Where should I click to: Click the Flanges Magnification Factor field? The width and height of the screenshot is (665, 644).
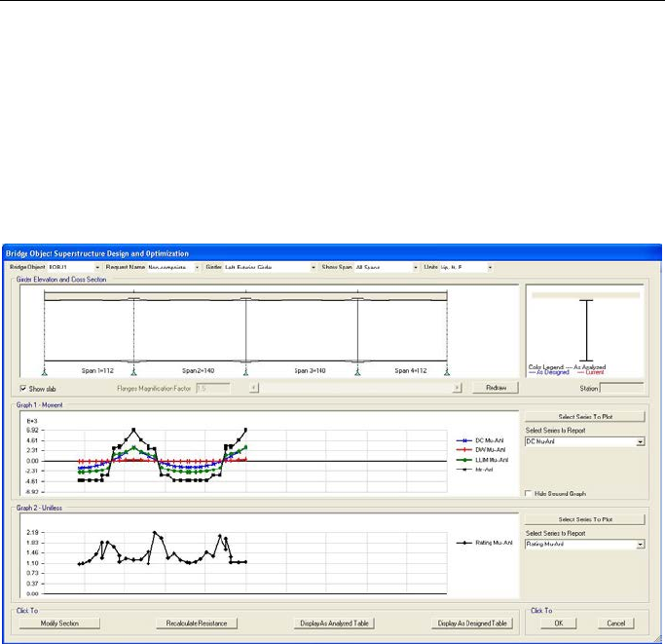(x=213, y=388)
